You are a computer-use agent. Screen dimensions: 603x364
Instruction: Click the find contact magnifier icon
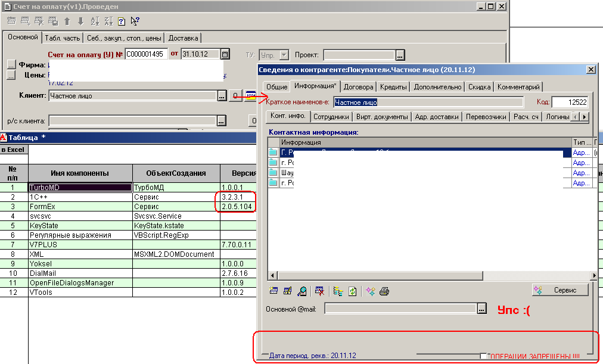point(302,291)
